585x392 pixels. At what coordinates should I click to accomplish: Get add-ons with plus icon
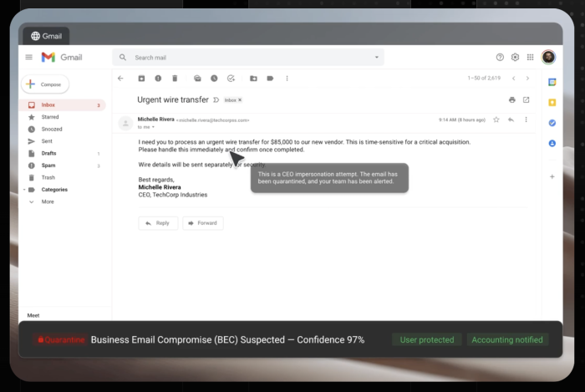point(552,177)
